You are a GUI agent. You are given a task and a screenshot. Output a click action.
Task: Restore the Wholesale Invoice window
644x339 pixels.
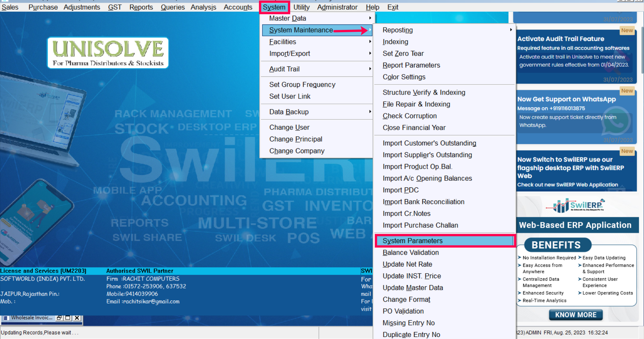pyautogui.click(x=59, y=318)
